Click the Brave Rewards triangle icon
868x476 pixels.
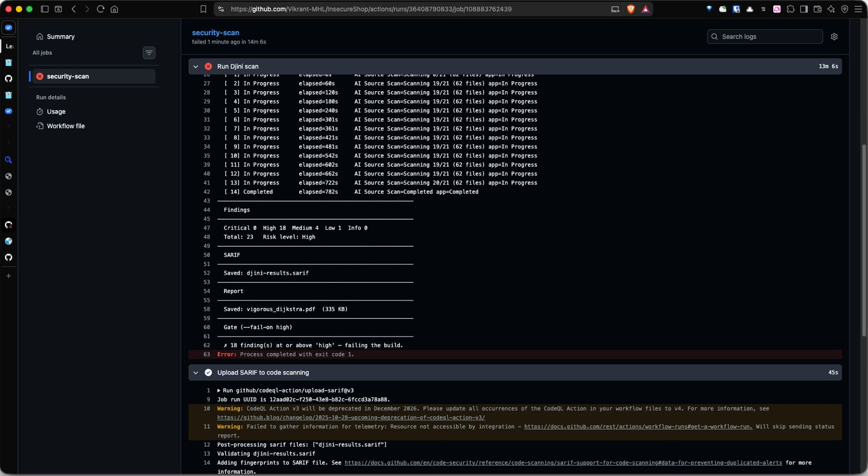(x=645, y=9)
